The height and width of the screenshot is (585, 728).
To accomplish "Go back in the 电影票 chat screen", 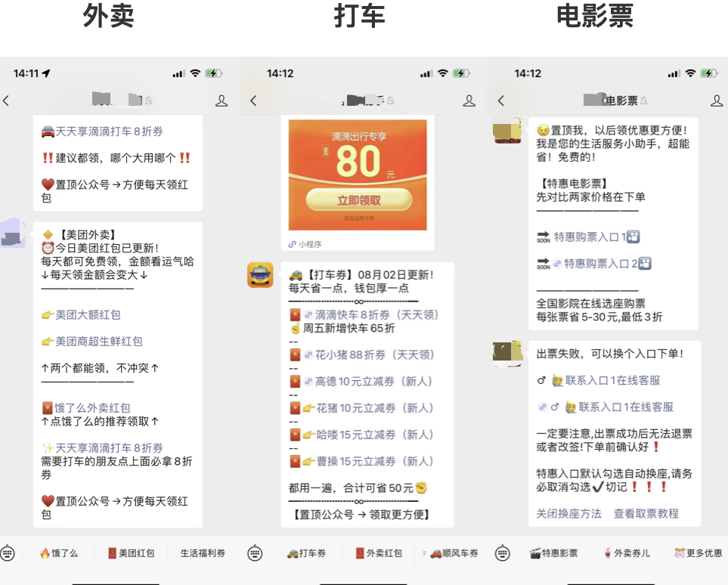I will [x=501, y=101].
